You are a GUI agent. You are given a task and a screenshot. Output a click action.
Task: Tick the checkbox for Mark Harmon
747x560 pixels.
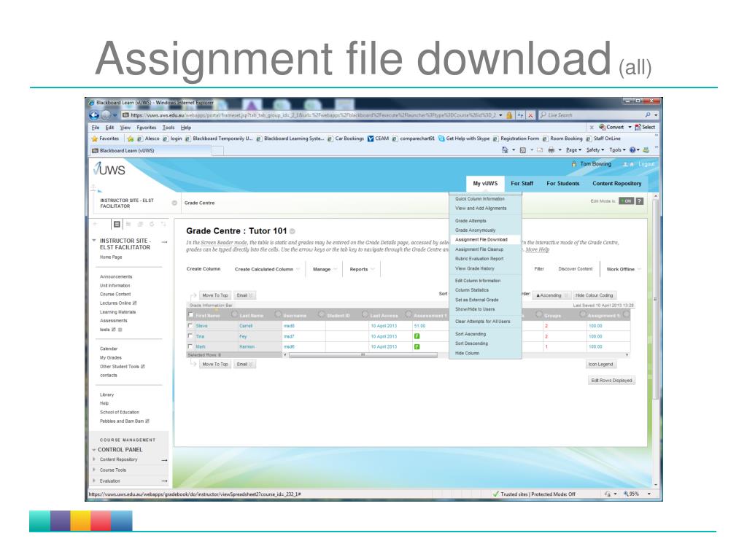pos(190,346)
